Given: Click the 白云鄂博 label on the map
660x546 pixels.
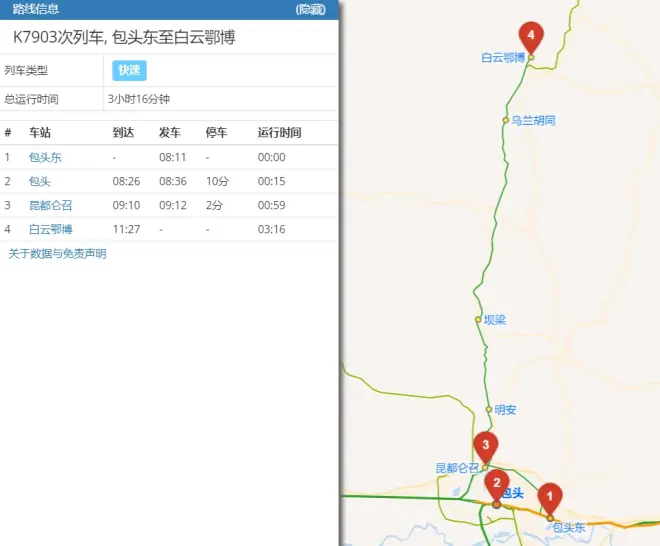Looking at the screenshot, I should pyautogui.click(x=502, y=58).
